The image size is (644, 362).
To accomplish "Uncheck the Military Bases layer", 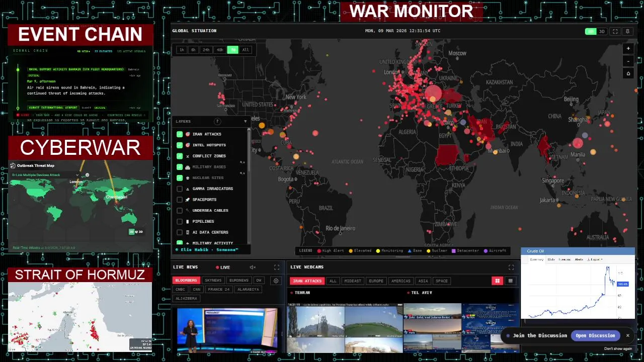I will (180, 167).
